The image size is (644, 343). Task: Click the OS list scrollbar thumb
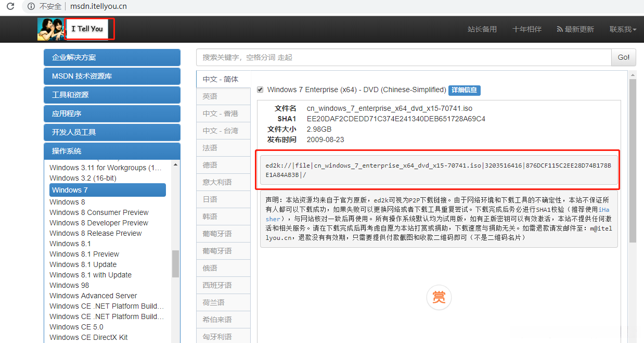pyautogui.click(x=176, y=263)
